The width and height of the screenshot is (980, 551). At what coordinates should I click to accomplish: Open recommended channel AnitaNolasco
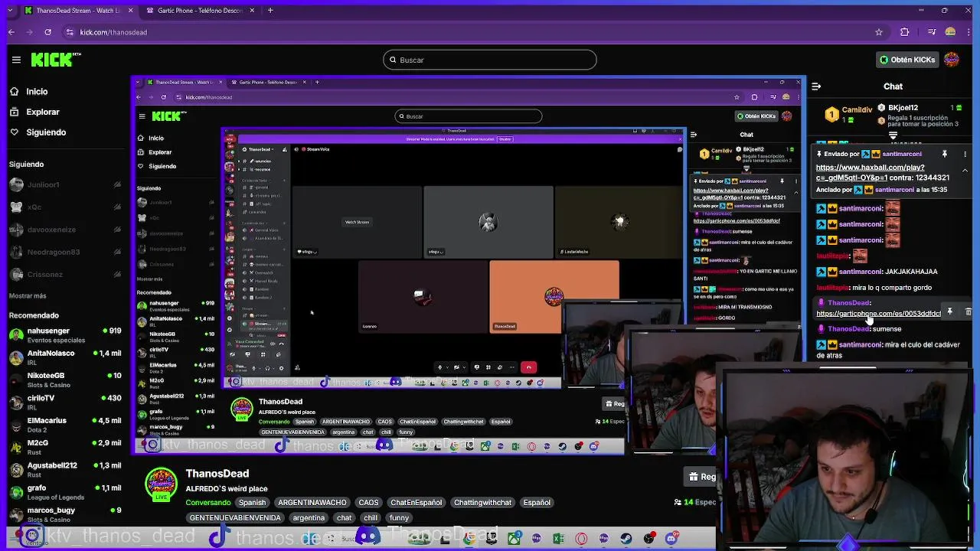click(x=65, y=357)
